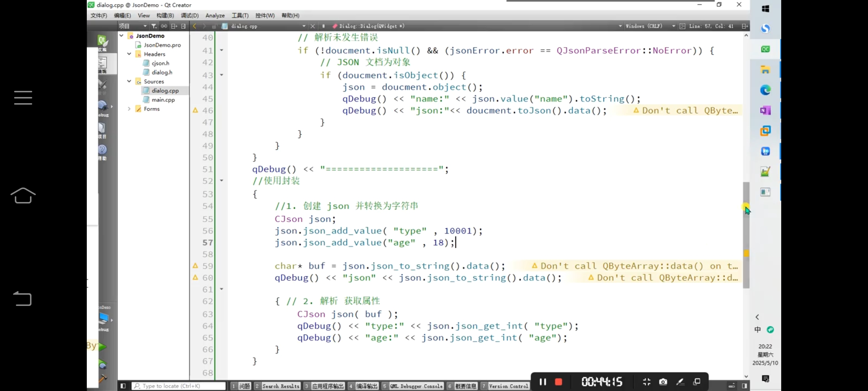868x391 pixels.
Task: Click the green Run arrow button
Action: (102, 347)
